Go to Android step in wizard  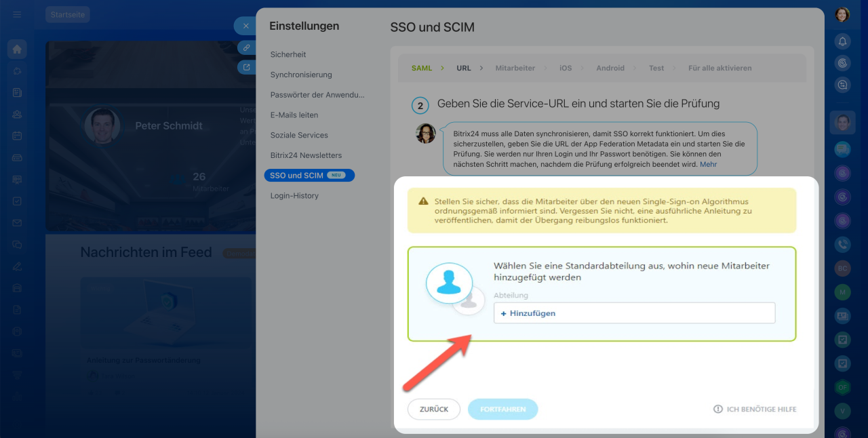click(x=610, y=68)
